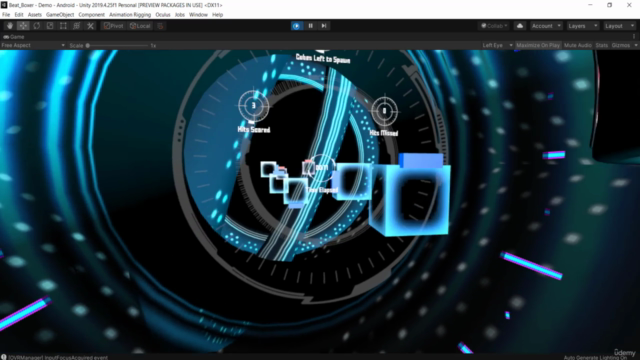Open the Jobs menu
Screen dimensions: 640x360
180,15
